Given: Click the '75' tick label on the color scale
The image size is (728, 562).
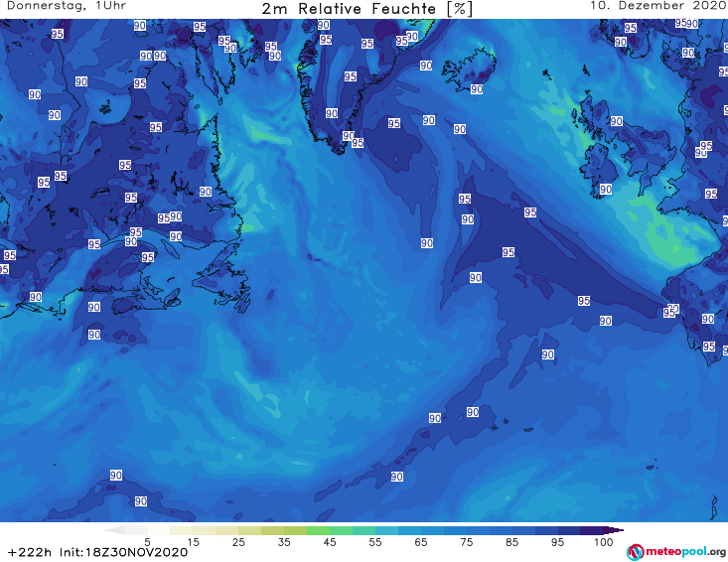Looking at the screenshot, I should coord(466,541).
